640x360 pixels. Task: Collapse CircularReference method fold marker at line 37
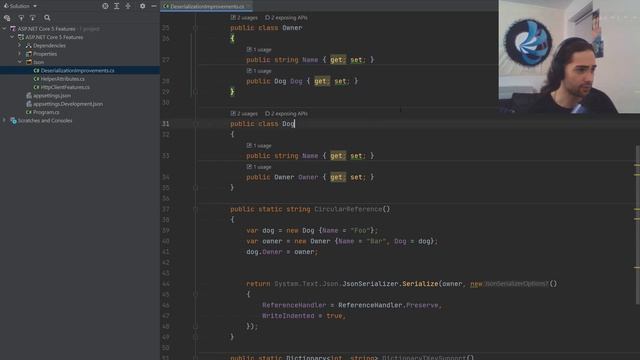(195, 209)
